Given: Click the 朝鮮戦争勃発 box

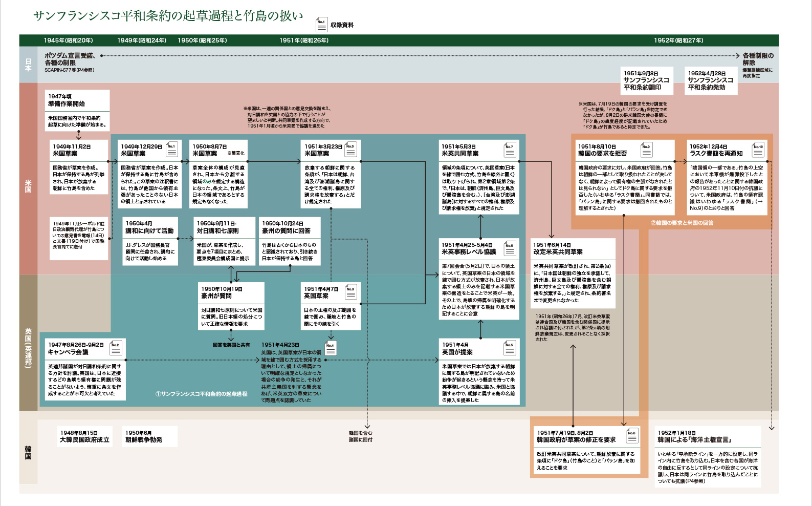Looking at the screenshot, I should click(149, 436).
